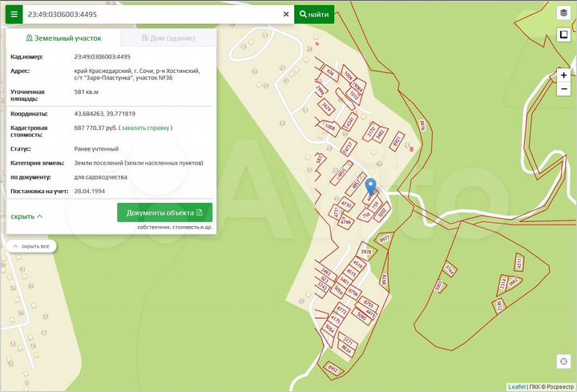Viewport: 577px width, 392px height.
Task: Collapse all panels via скрыть все
Action: tap(30, 246)
